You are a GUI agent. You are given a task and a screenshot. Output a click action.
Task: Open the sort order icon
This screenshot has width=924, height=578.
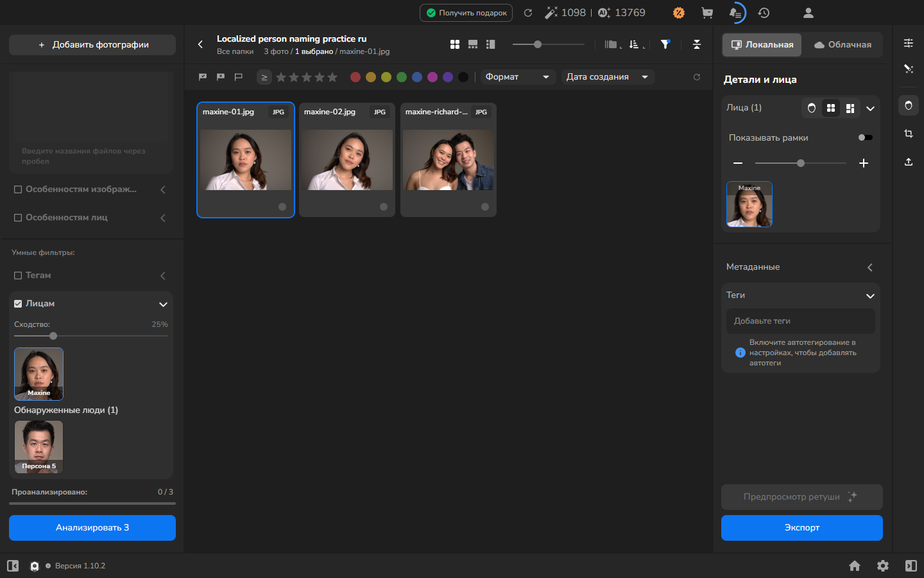[x=635, y=44]
